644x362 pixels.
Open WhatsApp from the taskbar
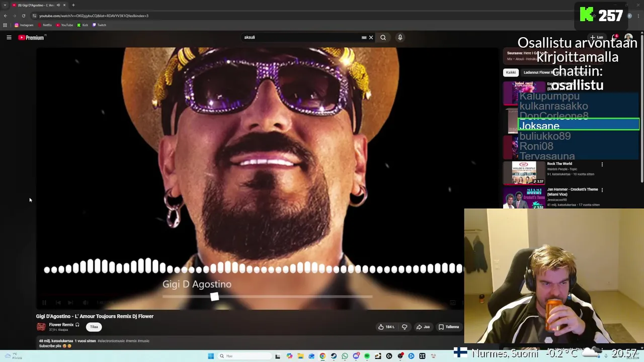click(x=345, y=356)
